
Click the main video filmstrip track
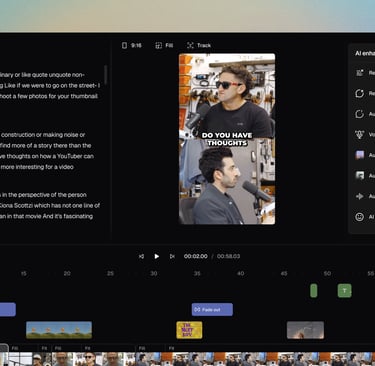187,359
